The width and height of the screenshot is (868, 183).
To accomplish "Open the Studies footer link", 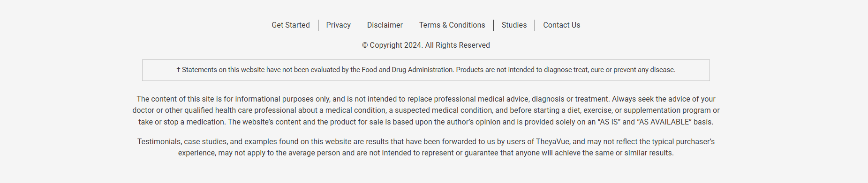I will [514, 25].
